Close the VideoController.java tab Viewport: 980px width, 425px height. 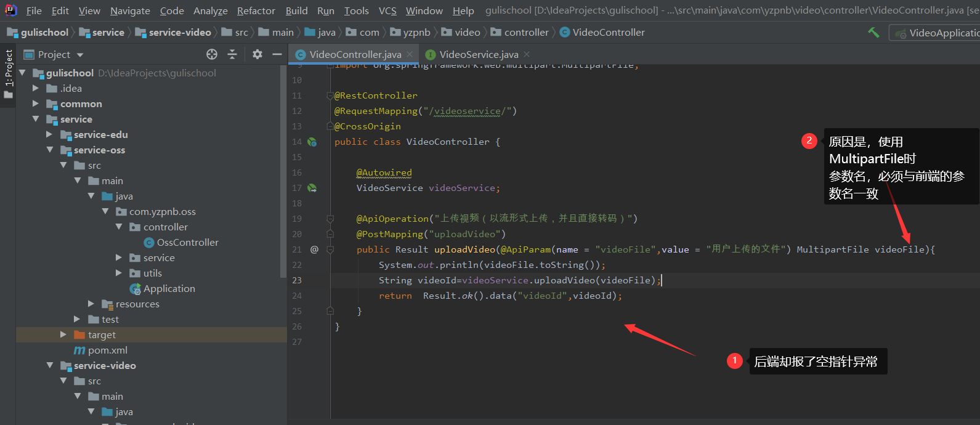410,55
